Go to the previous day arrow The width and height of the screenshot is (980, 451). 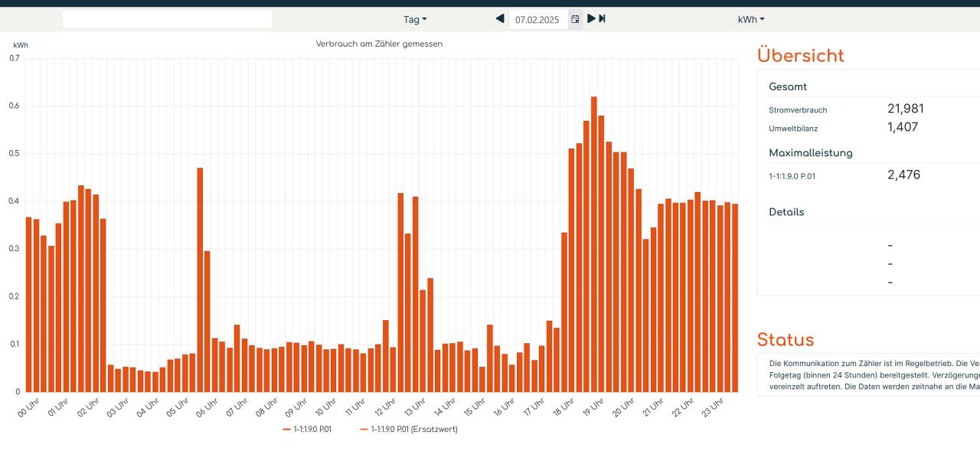pyautogui.click(x=500, y=18)
